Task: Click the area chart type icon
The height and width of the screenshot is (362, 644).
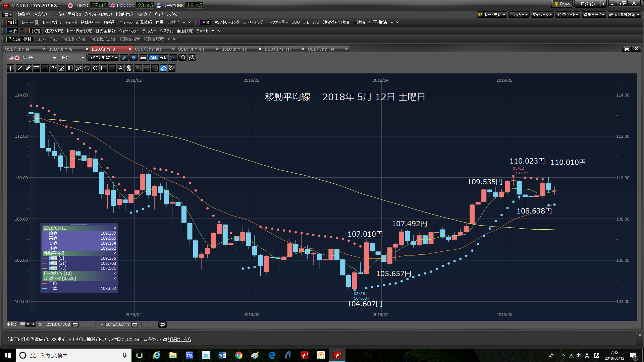Action: click(143, 58)
